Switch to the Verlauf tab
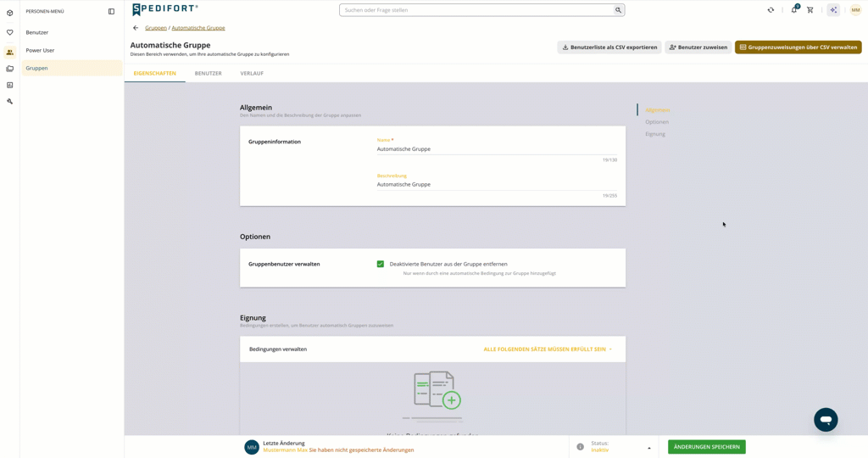 pos(252,73)
